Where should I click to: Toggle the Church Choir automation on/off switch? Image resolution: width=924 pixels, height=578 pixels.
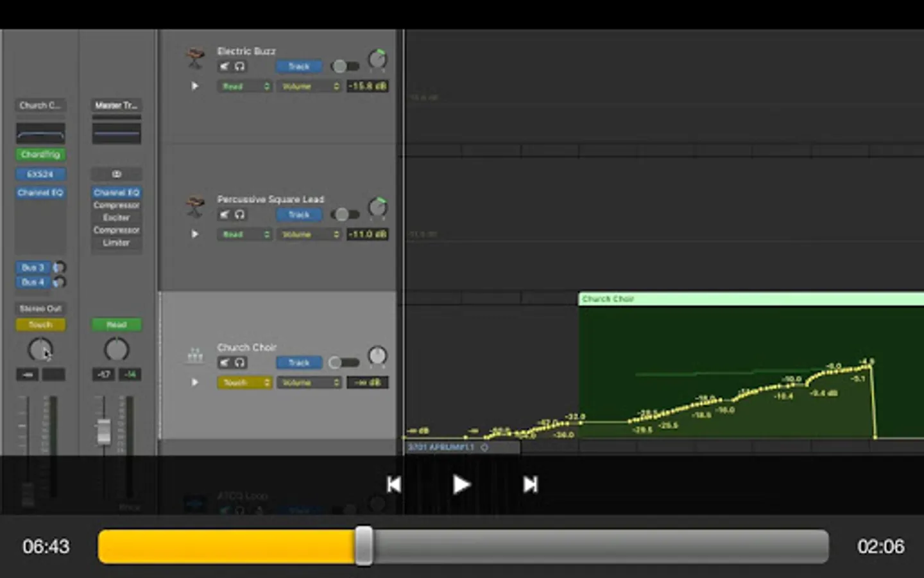pyautogui.click(x=343, y=363)
